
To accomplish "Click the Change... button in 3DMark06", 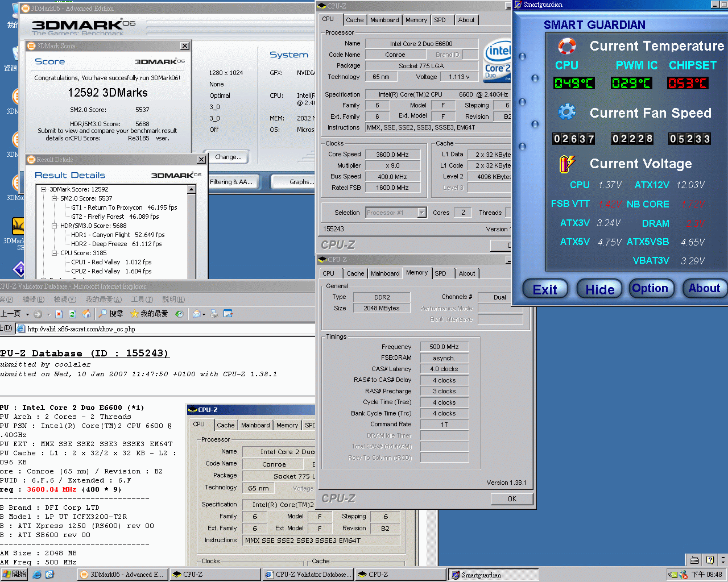I will click(228, 157).
